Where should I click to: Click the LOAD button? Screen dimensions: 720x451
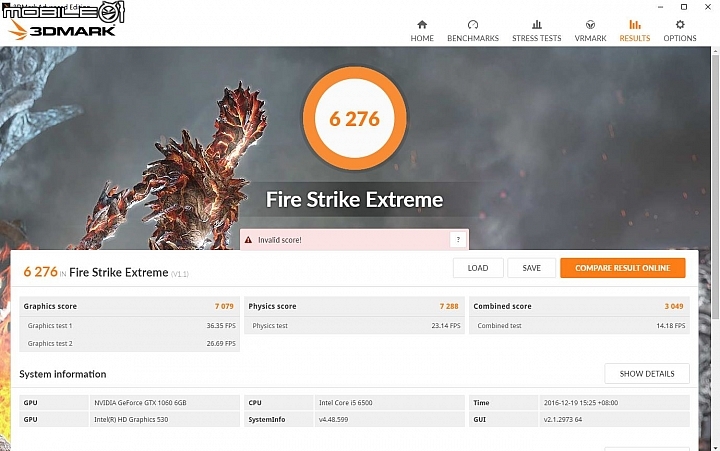478,268
